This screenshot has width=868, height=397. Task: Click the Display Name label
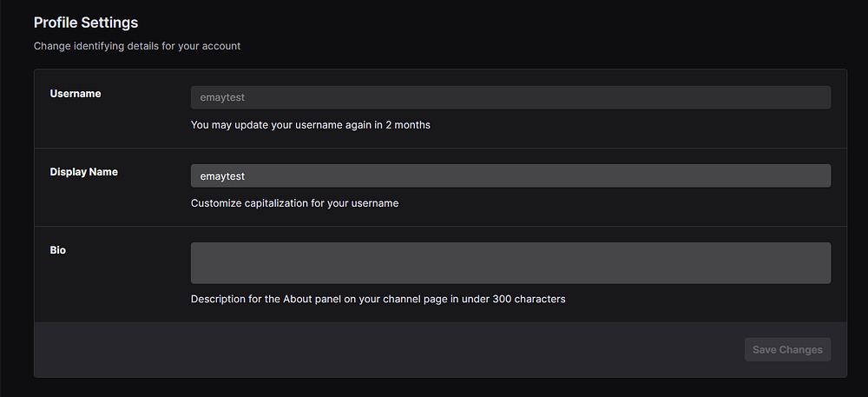click(x=84, y=172)
